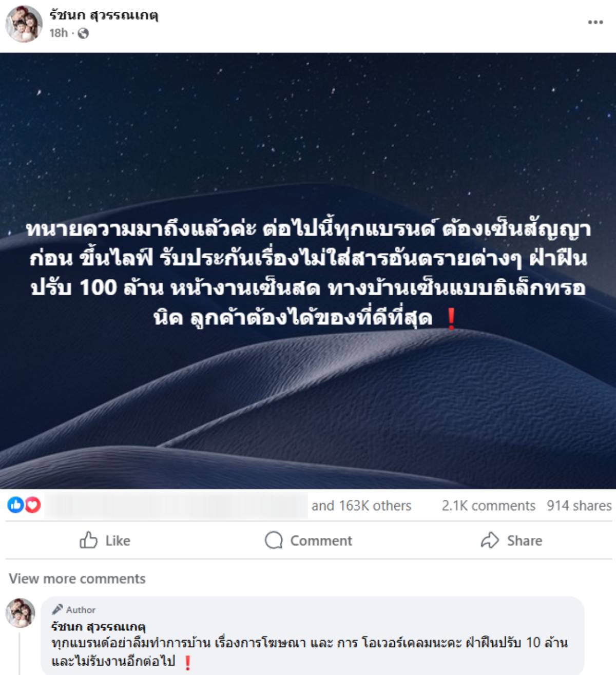Expand View more comments
The height and width of the screenshot is (675, 616).
[x=77, y=578]
